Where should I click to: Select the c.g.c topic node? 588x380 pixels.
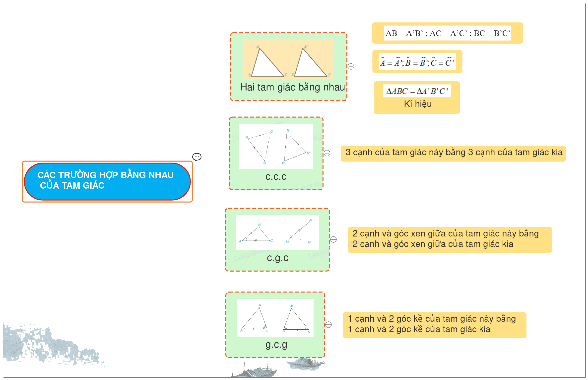pos(277,239)
